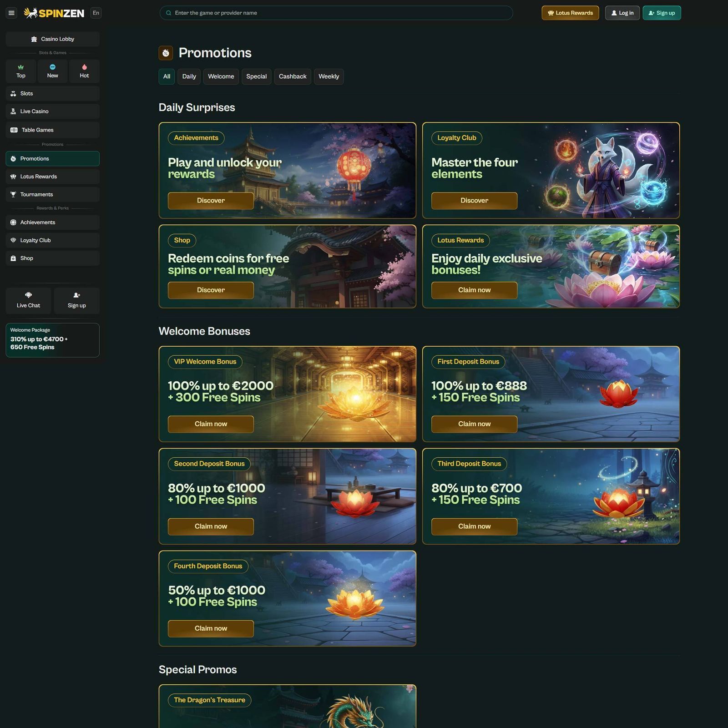728x728 pixels.
Task: Click the First Deposit Bonus tag
Action: pyautogui.click(x=468, y=362)
